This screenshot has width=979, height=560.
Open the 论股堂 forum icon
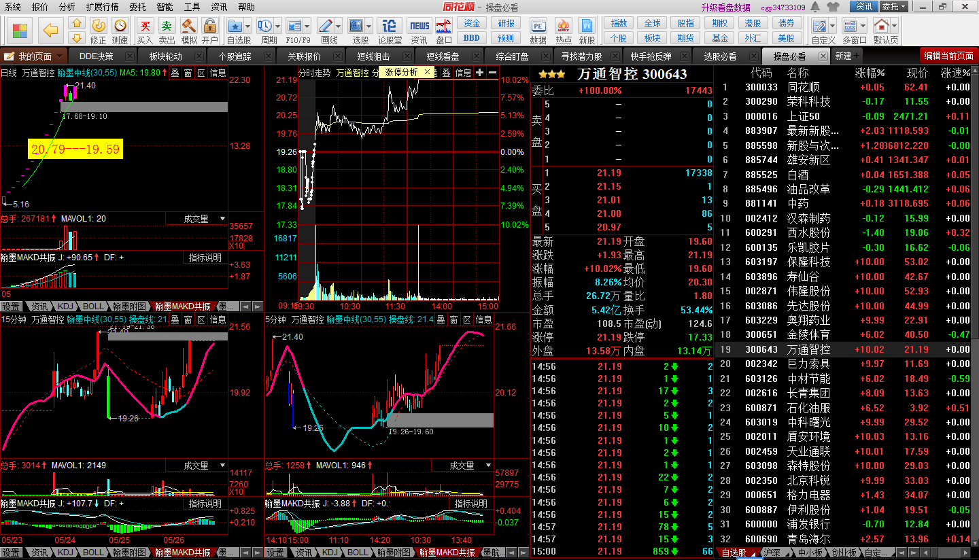pyautogui.click(x=390, y=26)
